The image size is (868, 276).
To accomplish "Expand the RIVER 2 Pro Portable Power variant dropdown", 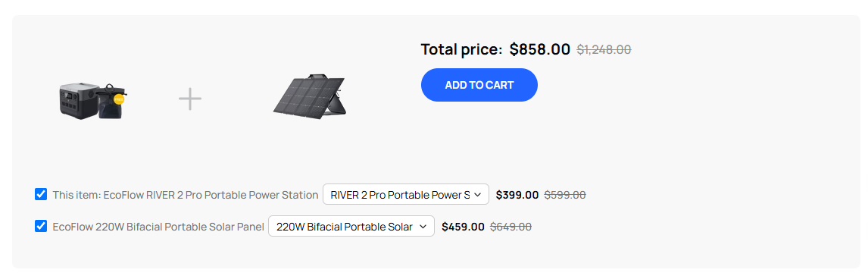I will click(406, 195).
